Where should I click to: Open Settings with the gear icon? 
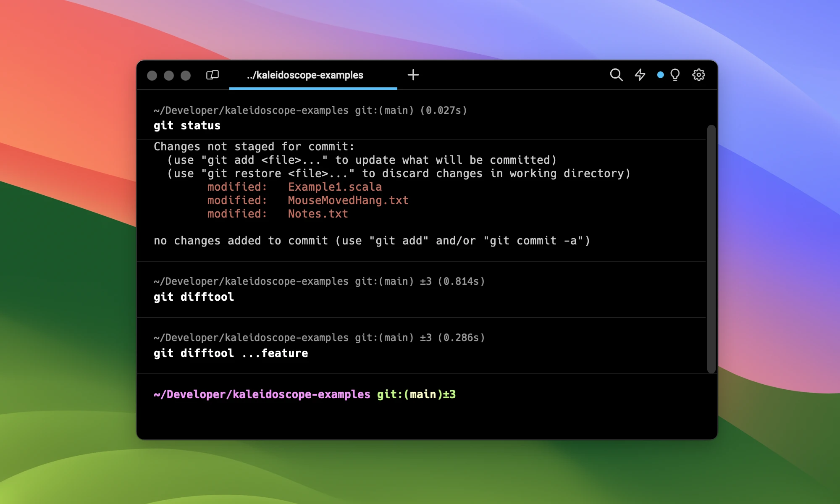click(x=698, y=75)
